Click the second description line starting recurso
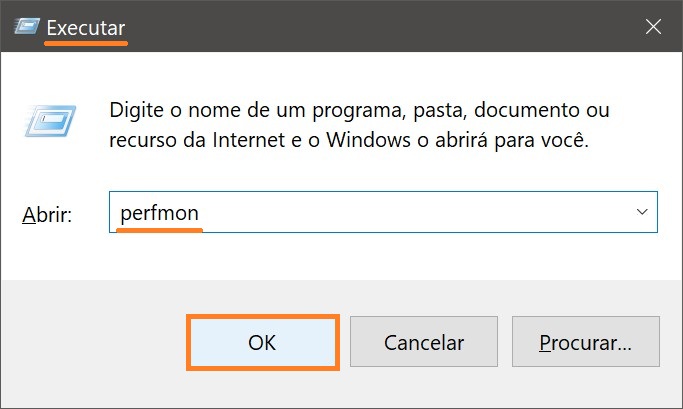The height and width of the screenshot is (409, 683). coord(349,140)
